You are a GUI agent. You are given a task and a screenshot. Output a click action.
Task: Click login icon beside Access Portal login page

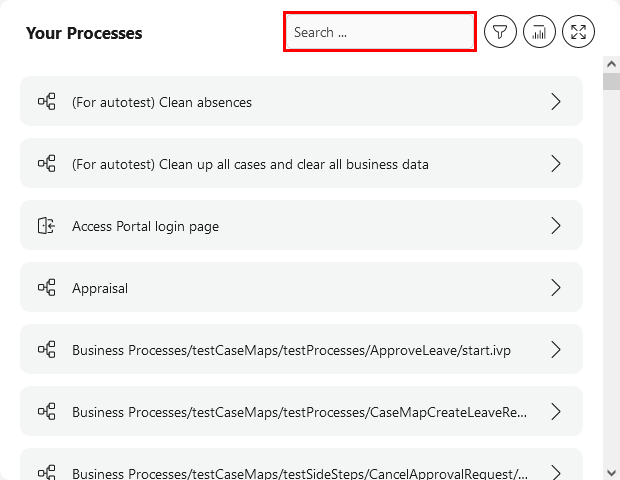(46, 226)
